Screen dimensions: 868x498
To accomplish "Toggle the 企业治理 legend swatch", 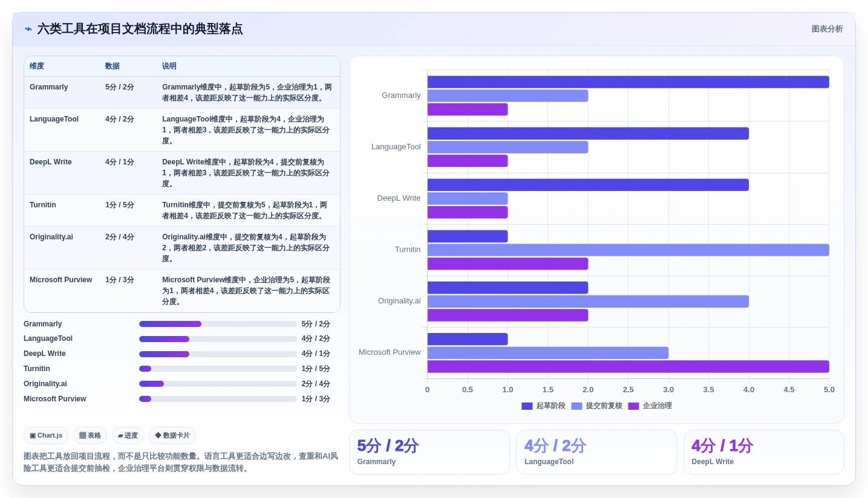I will click(x=633, y=406).
